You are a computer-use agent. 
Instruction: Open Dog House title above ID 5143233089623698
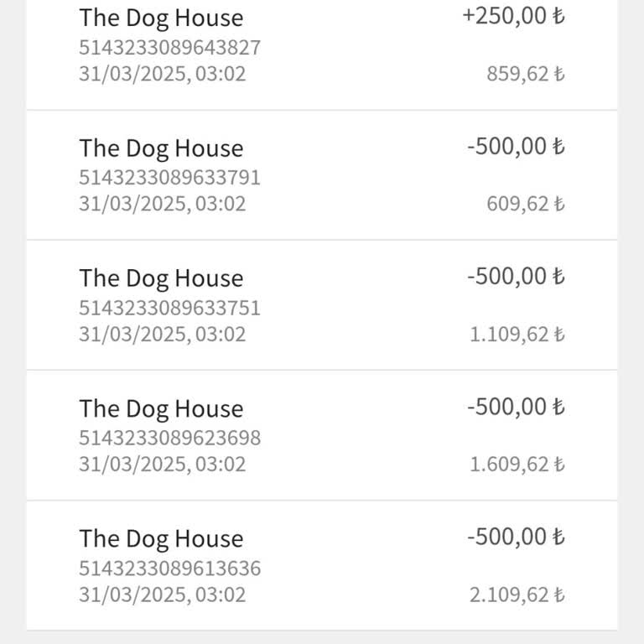[x=161, y=409]
